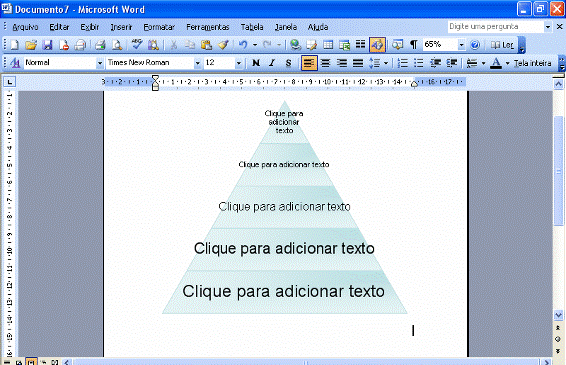Open the 65% zoom level dropdown
Screen dimensions: 566x365
coord(461,45)
